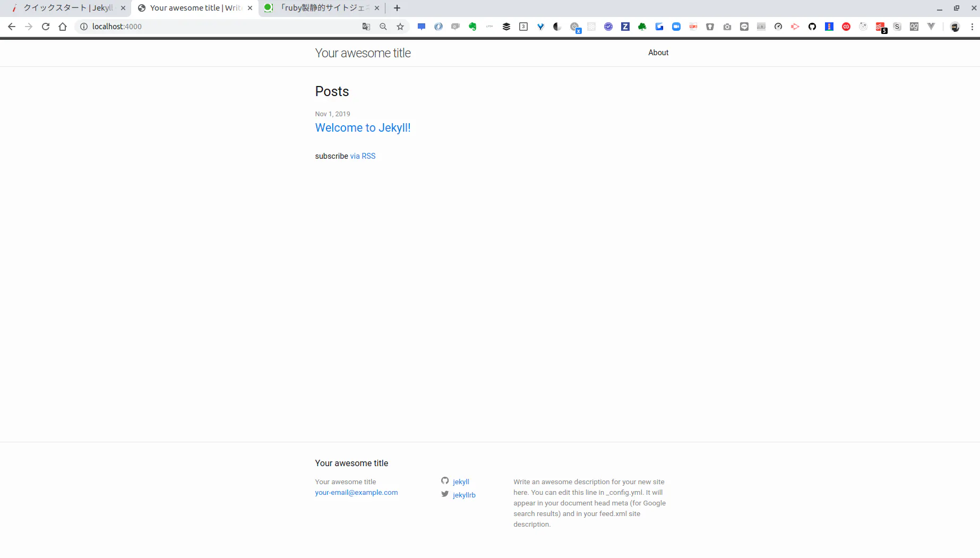
Task: Run the Lighthouse audit extension
Action: (x=829, y=26)
